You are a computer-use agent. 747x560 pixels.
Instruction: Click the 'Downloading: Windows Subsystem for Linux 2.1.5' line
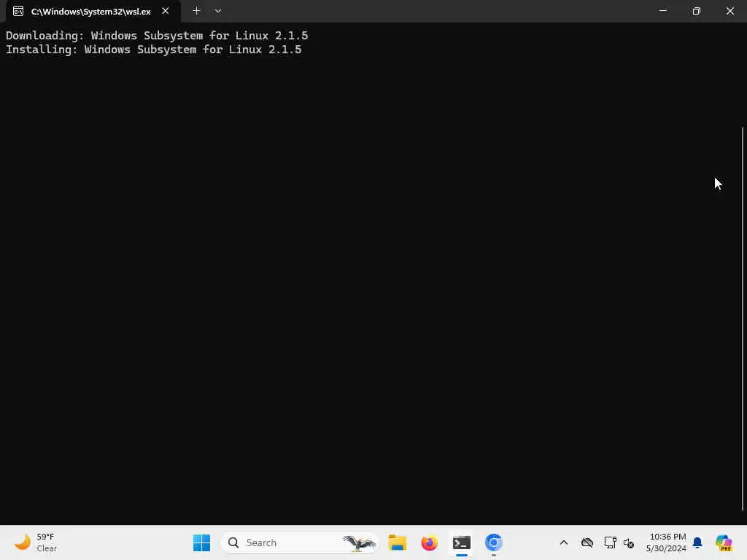coord(157,36)
